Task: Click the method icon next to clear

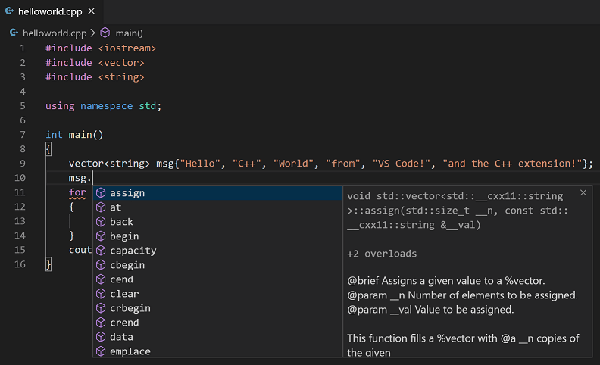Action: 101,294
